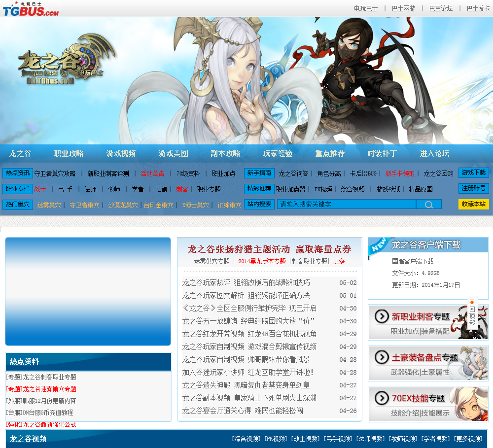Open 巴士网游 in the top bar
The height and width of the screenshot is (448, 493).
tap(403, 8)
